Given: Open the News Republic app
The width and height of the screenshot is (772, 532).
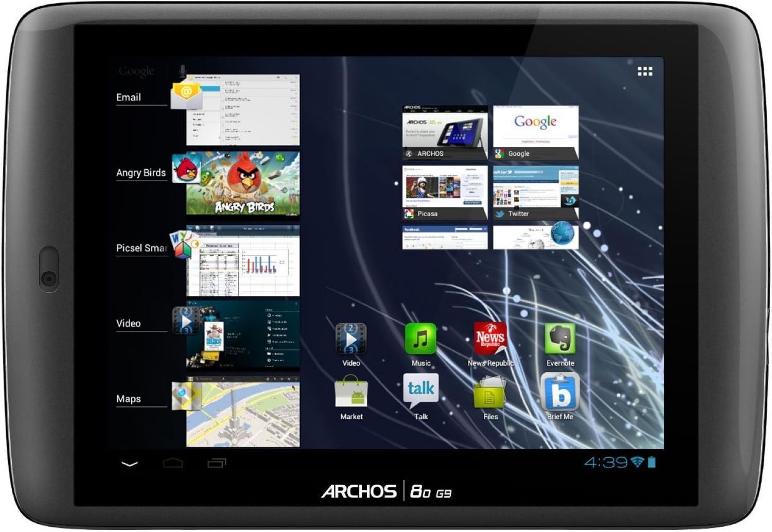Looking at the screenshot, I should 490,340.
